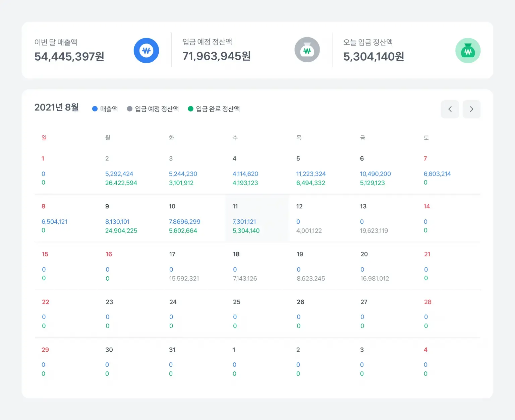Click sales value 11,223,324
The height and width of the screenshot is (420, 515).
311,174
